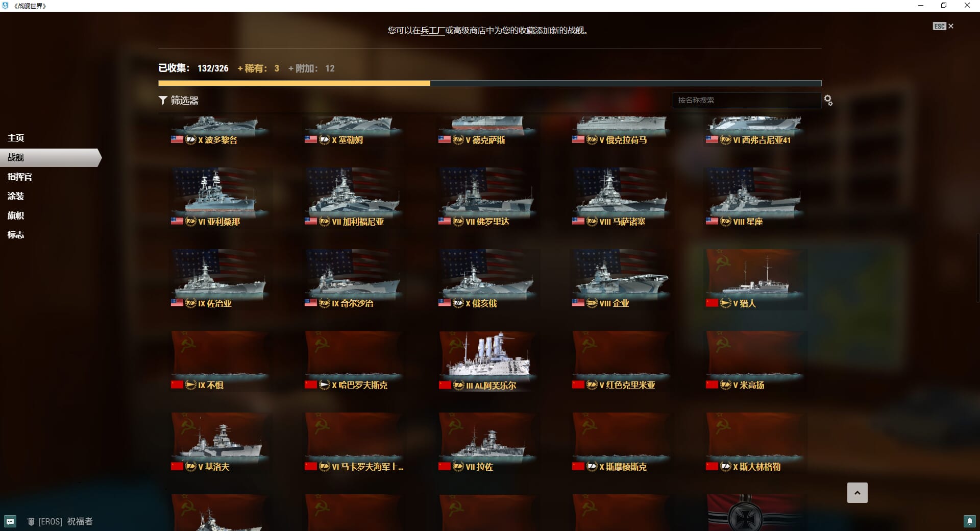This screenshot has width=980, height=531.
Task: Select the AL阿芙乐尔 cruiser thumbnail
Action: pos(487,361)
